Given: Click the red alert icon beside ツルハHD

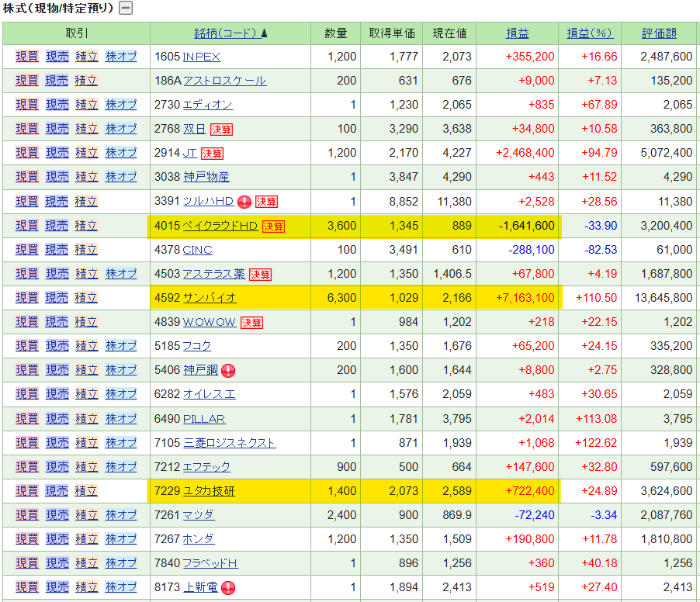Looking at the screenshot, I should 244,202.
